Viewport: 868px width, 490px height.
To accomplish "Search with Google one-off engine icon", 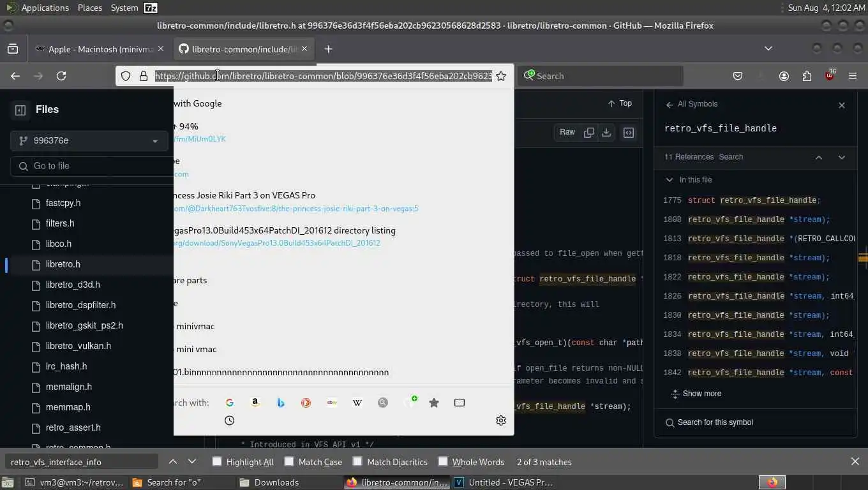I will tap(230, 403).
